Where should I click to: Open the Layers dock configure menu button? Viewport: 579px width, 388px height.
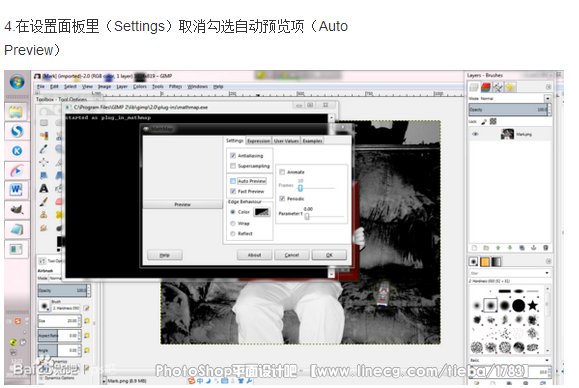point(548,87)
